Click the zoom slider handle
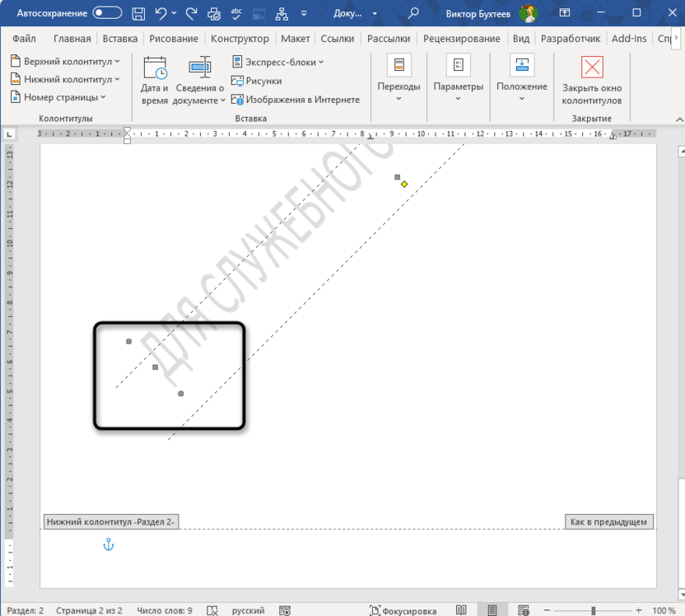 (594, 610)
